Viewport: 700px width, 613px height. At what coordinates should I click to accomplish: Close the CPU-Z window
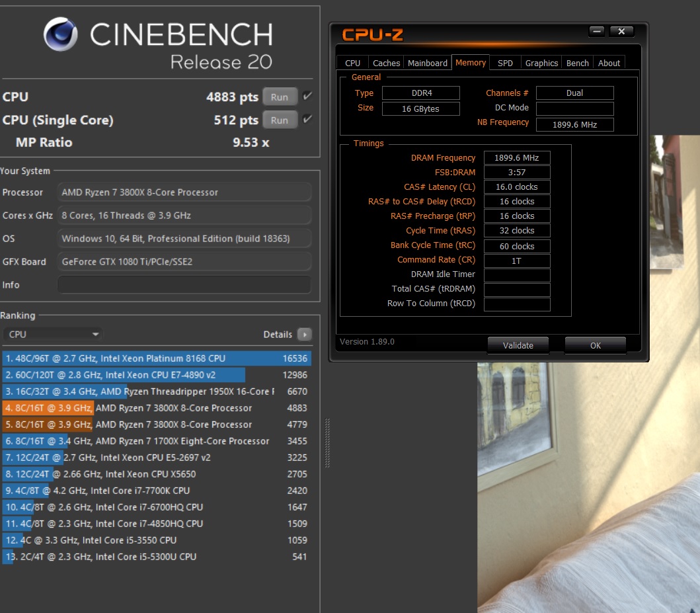tap(621, 31)
